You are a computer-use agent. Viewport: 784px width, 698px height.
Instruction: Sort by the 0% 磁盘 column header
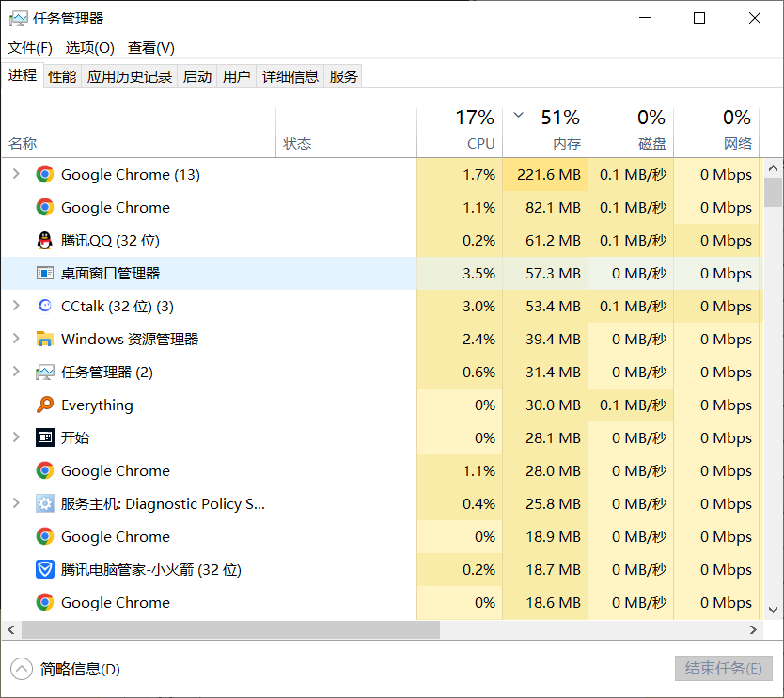631,132
